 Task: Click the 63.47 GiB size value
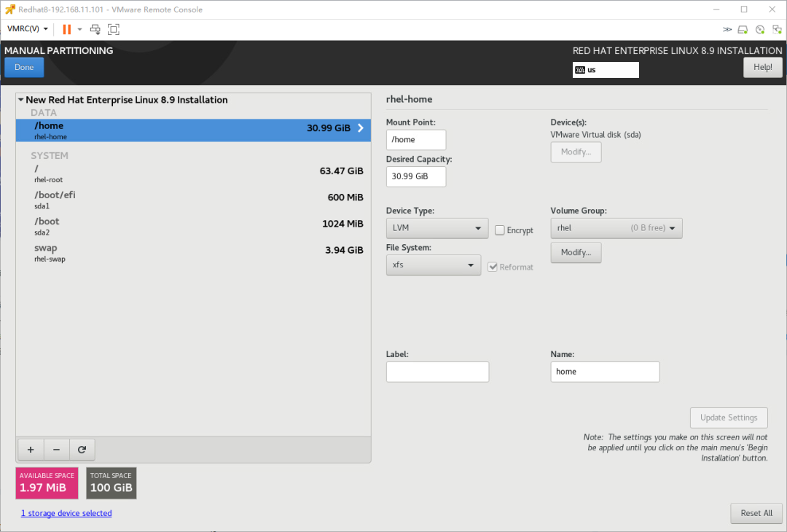(x=341, y=171)
